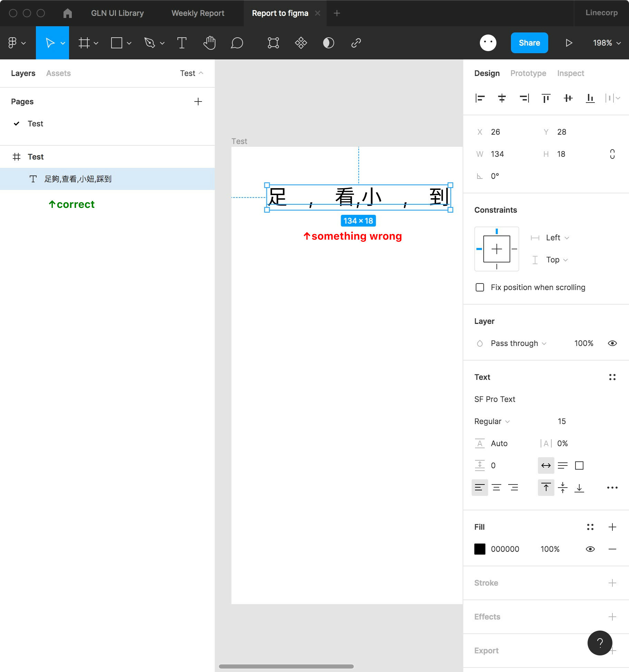Go to the Home icon in tab bar
Screen dimensions: 629x672
tap(68, 13)
